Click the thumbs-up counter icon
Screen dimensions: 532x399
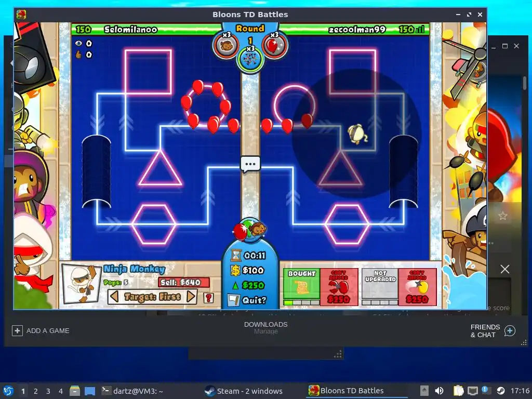tap(79, 54)
